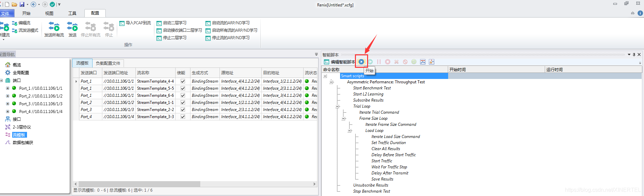The height and width of the screenshot is (196, 644).
Task: Click 导入PCAP到流 import icon
Action: (122, 23)
